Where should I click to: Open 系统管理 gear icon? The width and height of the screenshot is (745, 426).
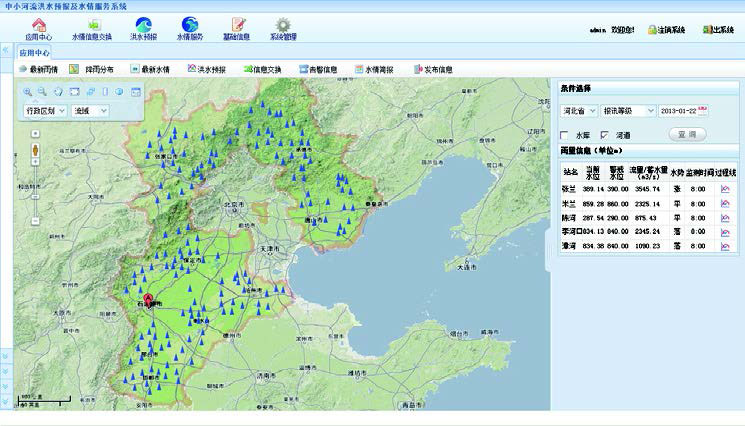coord(283,25)
